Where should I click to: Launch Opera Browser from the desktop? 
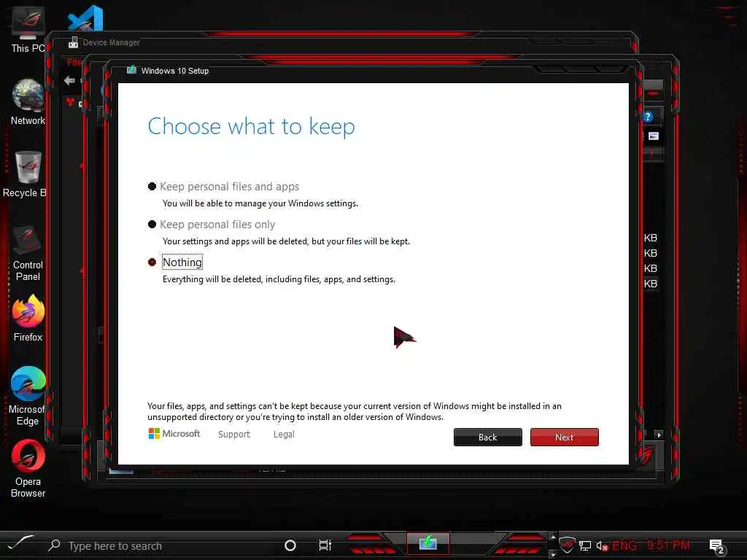point(28,469)
